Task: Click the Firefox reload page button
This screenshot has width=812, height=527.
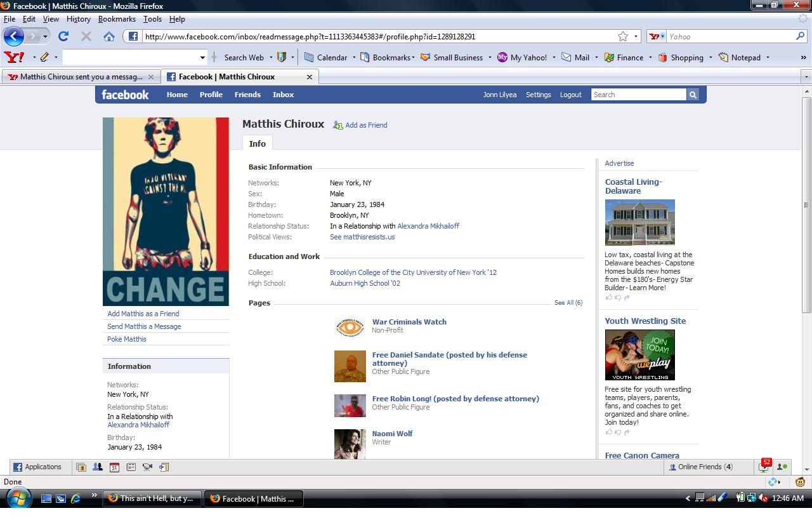Action: 63,37
